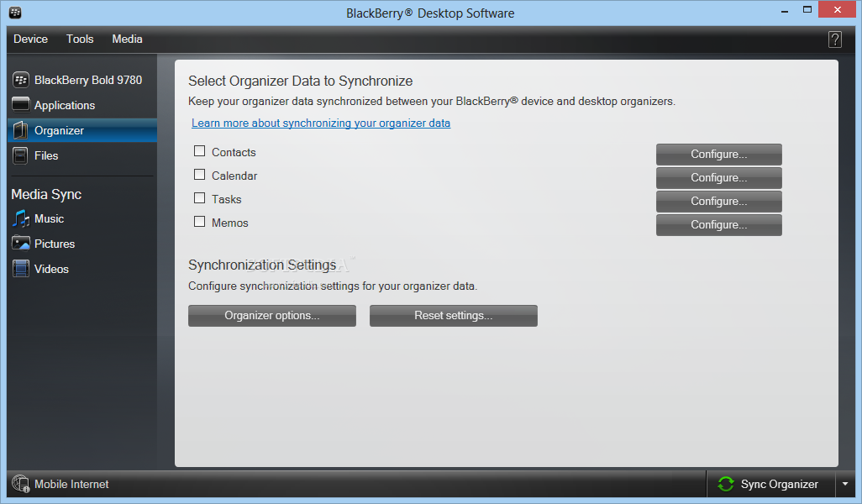Open the Music label under Media Sync
The width and height of the screenshot is (862, 504).
click(49, 218)
